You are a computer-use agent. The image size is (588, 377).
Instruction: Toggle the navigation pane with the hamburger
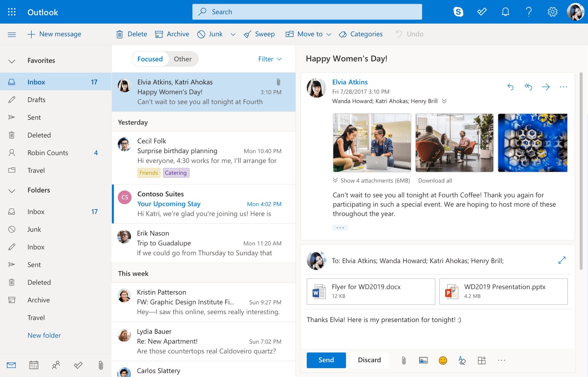click(12, 34)
